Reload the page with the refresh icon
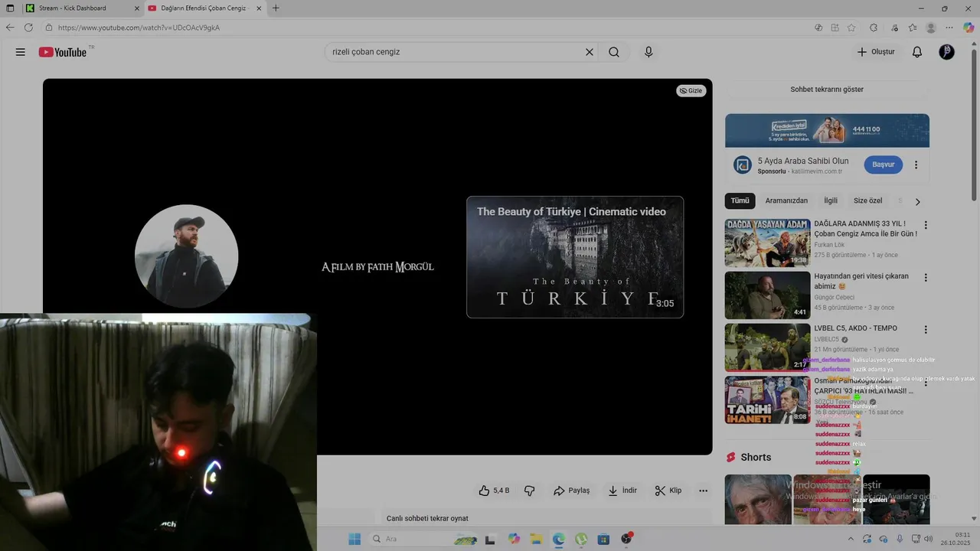The width and height of the screenshot is (980, 551). click(x=28, y=28)
